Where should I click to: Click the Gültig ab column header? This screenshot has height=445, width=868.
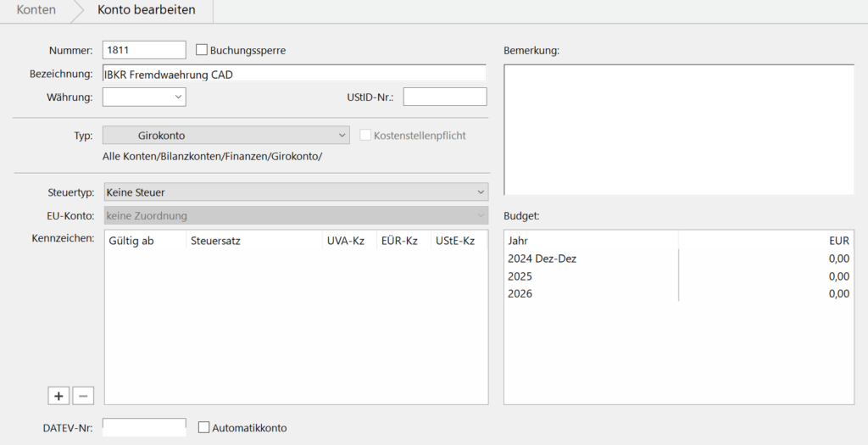click(131, 241)
